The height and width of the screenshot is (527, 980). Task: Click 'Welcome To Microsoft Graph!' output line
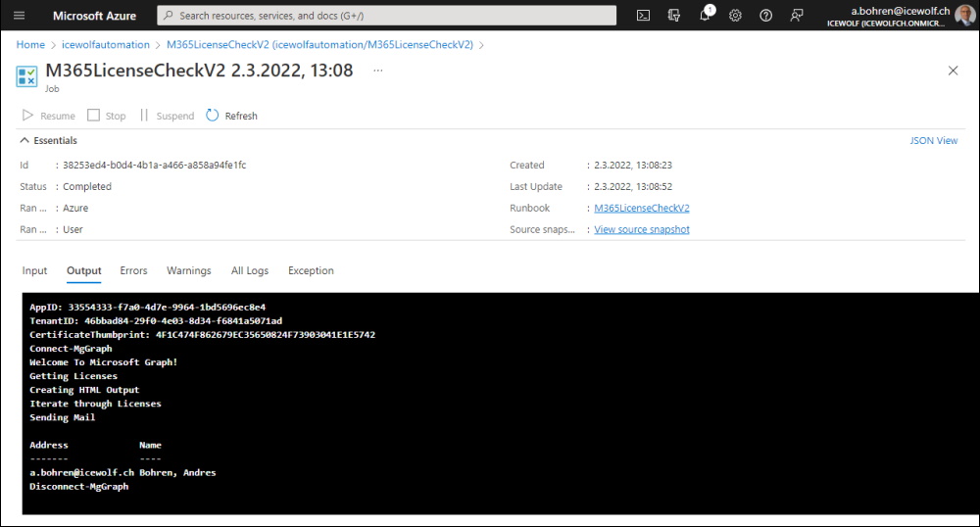103,362
